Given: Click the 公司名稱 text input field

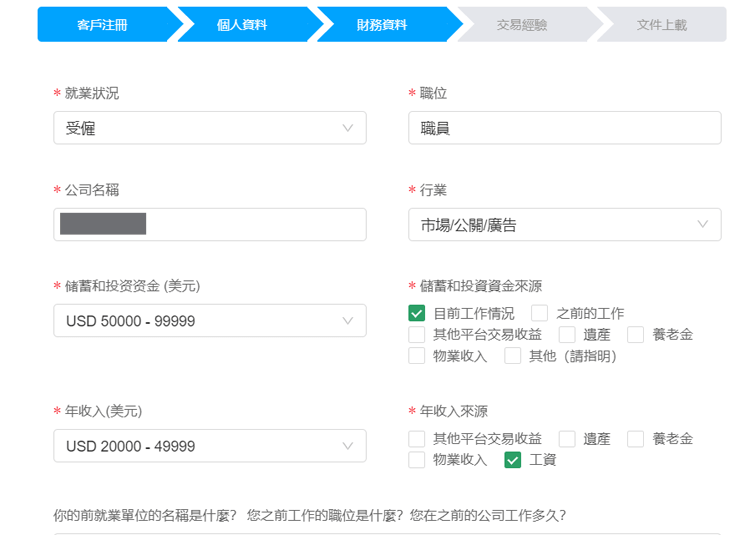Looking at the screenshot, I should (x=209, y=225).
